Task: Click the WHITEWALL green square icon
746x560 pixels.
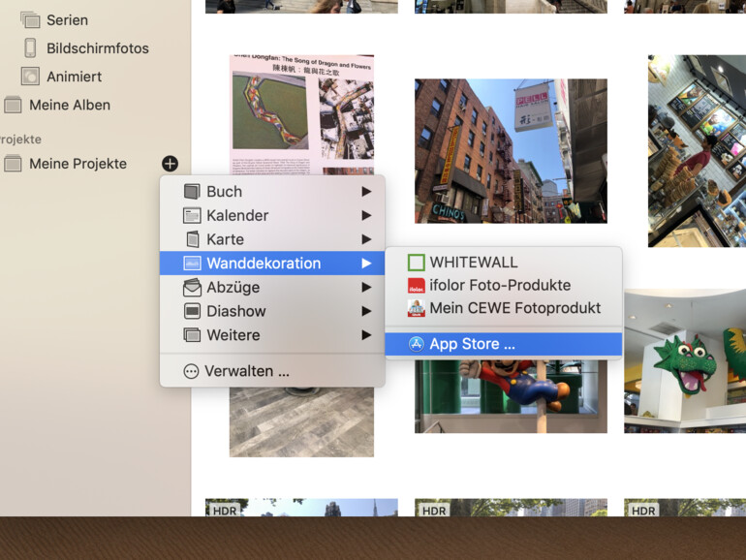Action: coord(417,263)
